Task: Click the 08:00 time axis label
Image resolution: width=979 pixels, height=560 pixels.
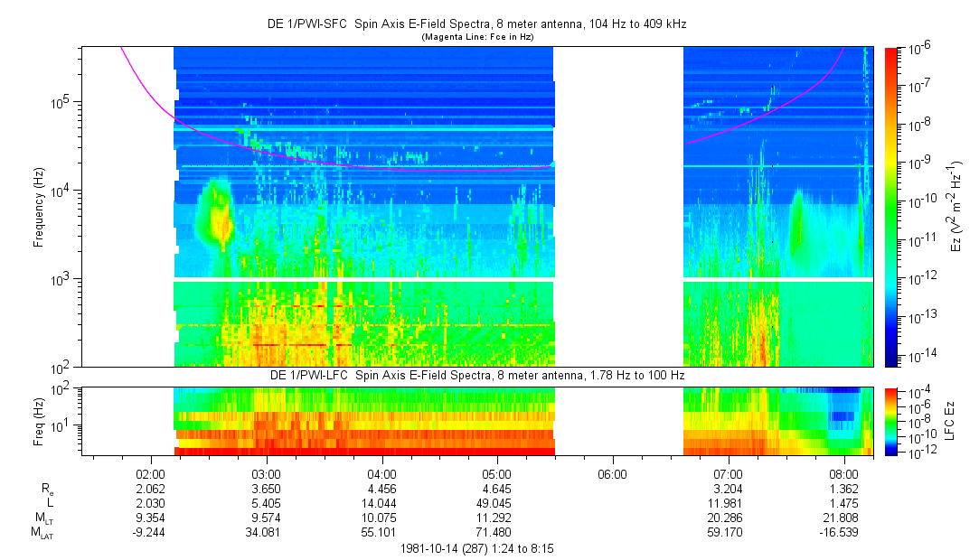Action: point(843,473)
